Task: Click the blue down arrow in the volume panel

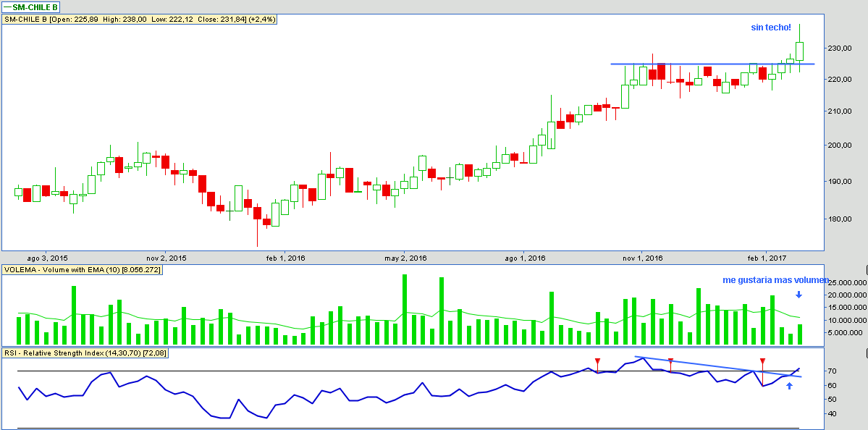Action: pos(799,295)
